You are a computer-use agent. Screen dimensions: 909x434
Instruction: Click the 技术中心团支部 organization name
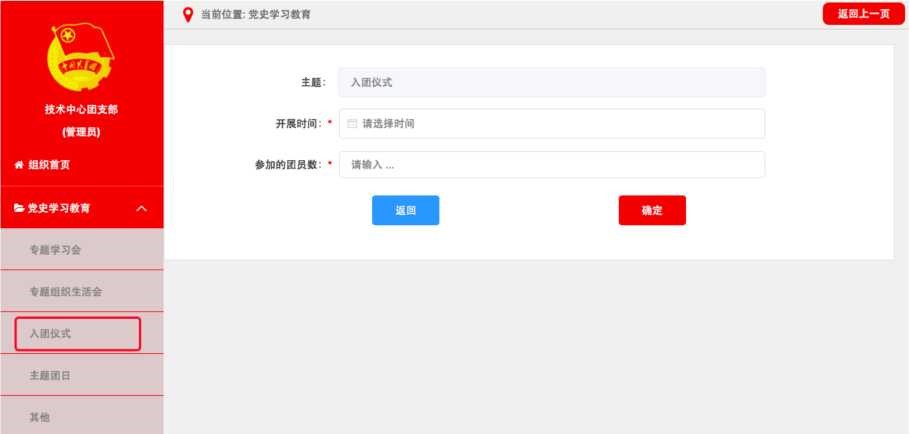click(x=81, y=110)
